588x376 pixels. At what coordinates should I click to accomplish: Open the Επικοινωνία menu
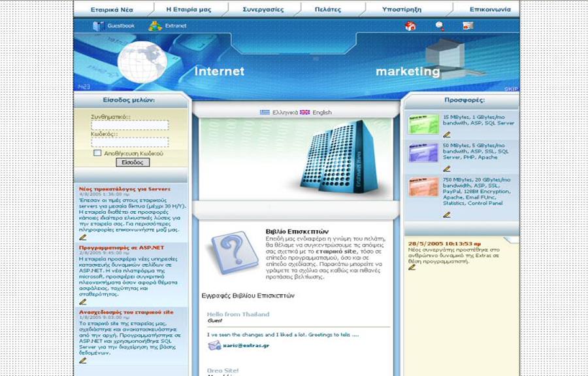click(490, 9)
